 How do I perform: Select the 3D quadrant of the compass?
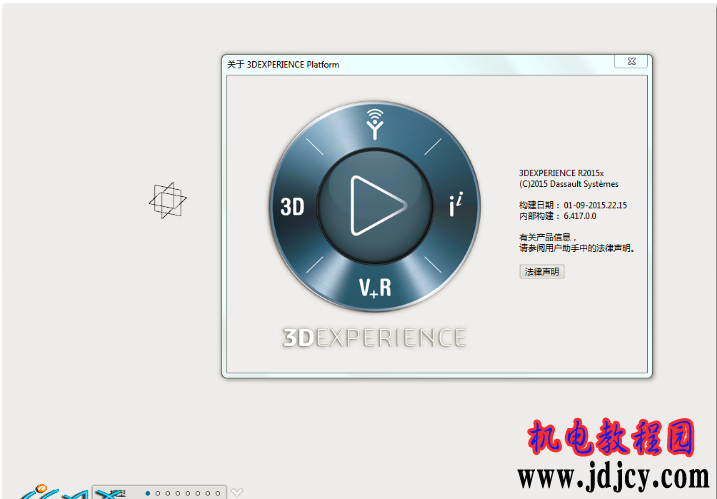click(x=292, y=207)
